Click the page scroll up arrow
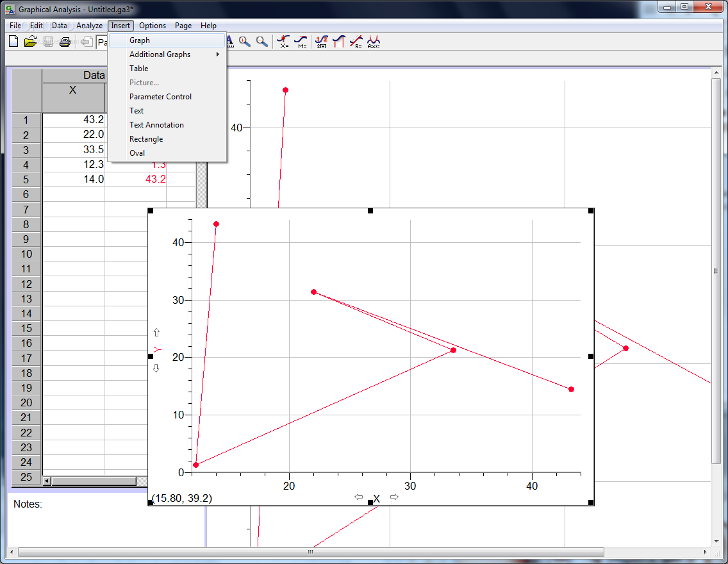The image size is (728, 564). pos(716,73)
